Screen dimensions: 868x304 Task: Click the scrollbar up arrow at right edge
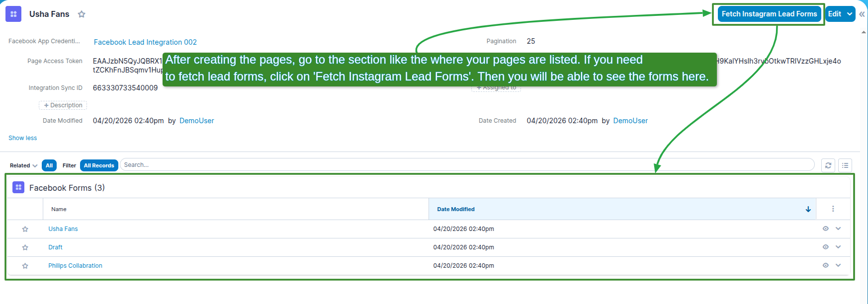(x=864, y=32)
